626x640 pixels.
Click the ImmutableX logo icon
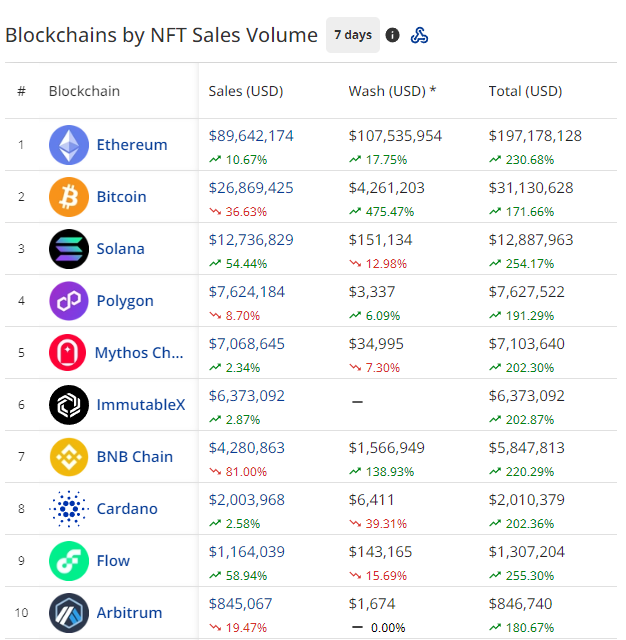click(x=69, y=405)
